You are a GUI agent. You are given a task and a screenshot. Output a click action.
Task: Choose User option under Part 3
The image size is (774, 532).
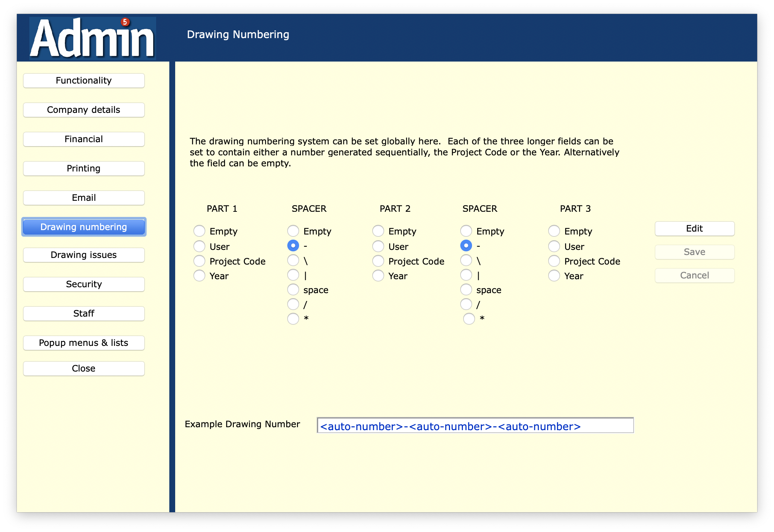click(x=554, y=247)
